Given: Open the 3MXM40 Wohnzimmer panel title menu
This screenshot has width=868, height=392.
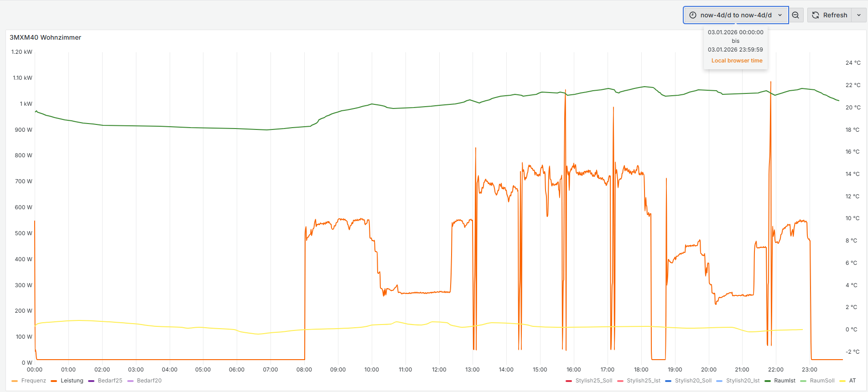Looking at the screenshot, I should pos(46,37).
